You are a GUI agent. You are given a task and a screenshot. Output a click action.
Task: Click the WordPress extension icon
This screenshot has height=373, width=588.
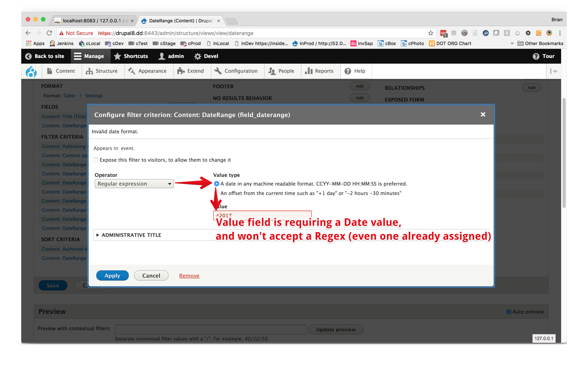(464, 33)
